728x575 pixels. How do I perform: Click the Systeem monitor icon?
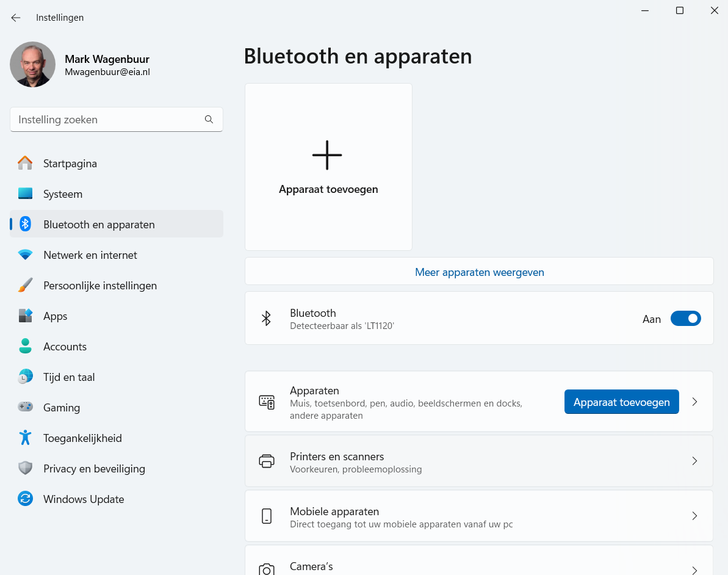click(x=24, y=193)
